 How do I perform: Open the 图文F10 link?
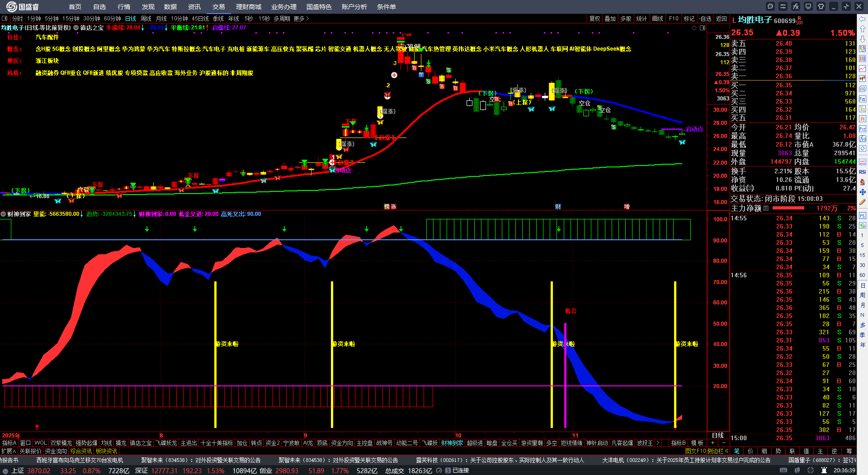tap(696, 451)
